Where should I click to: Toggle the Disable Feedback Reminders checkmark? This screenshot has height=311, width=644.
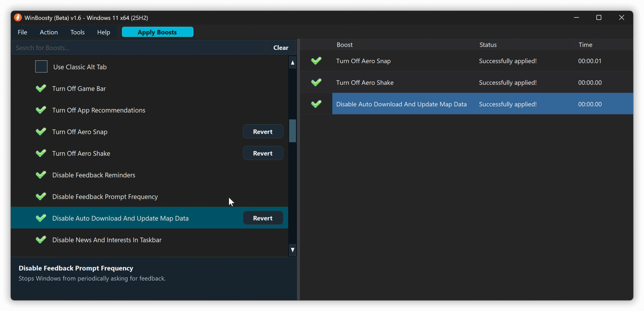click(x=41, y=175)
